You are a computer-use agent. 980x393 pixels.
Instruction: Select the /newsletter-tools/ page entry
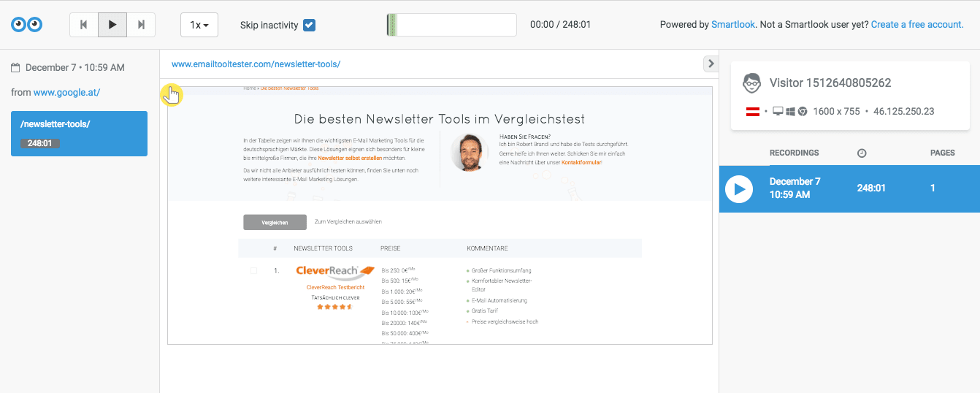[79, 134]
